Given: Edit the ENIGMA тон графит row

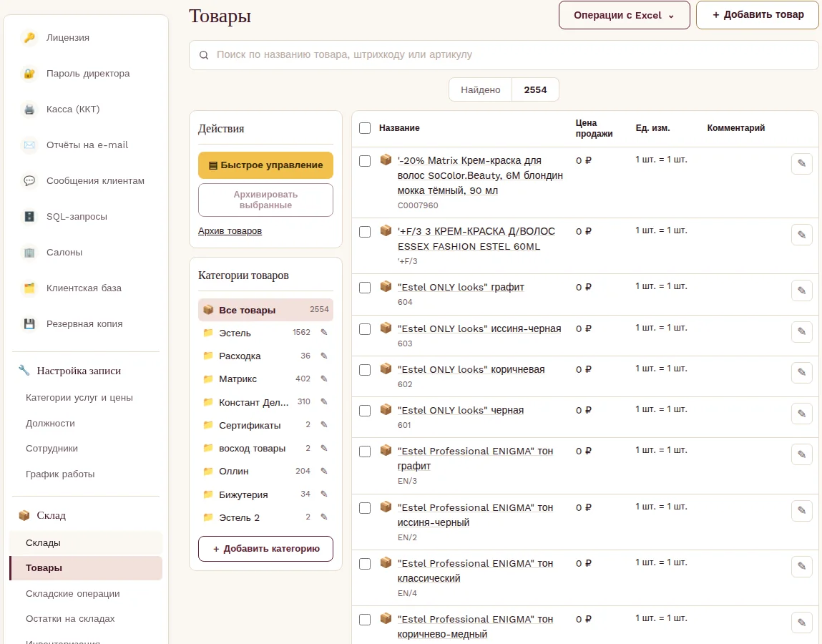Looking at the screenshot, I should click(x=801, y=454).
